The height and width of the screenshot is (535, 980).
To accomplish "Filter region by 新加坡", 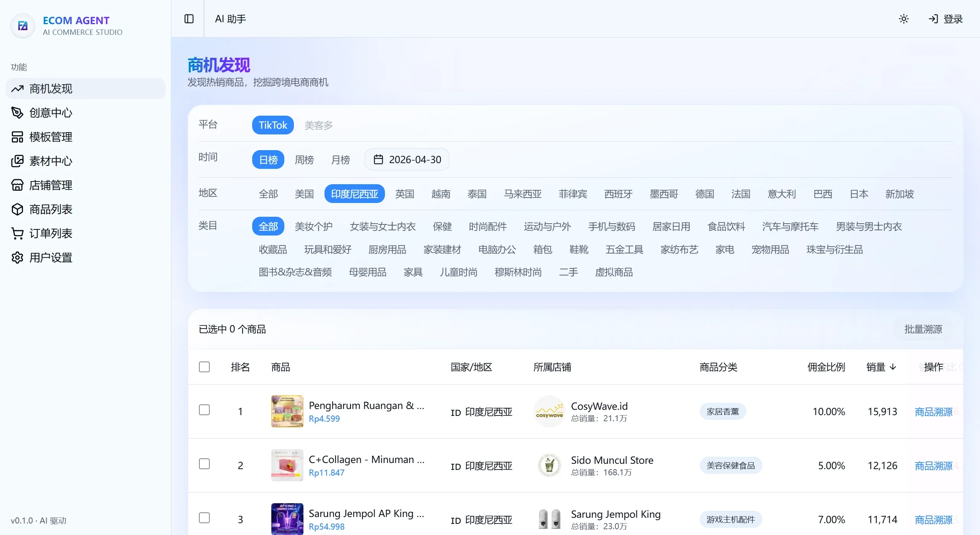I will coord(900,194).
